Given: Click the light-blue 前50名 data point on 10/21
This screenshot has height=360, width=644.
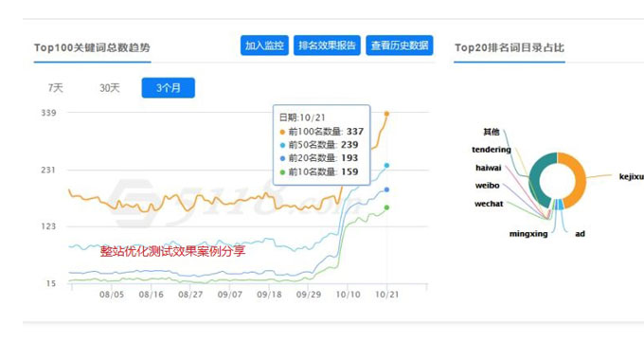Looking at the screenshot, I should [x=386, y=166].
